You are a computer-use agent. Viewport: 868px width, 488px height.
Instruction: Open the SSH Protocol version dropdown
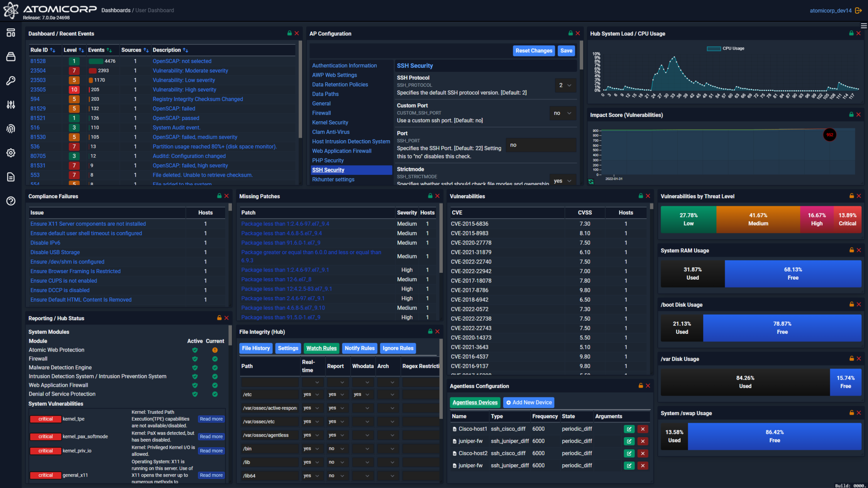[x=565, y=85]
